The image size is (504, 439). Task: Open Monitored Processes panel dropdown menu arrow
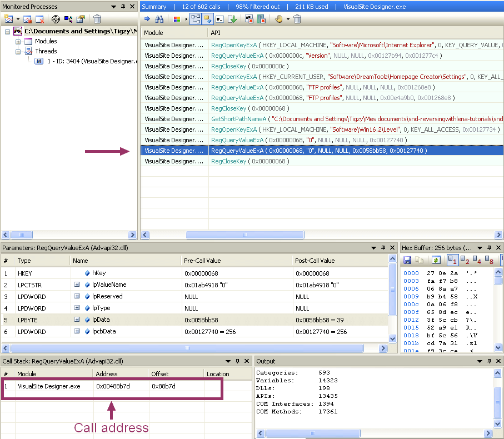pyautogui.click(x=114, y=7)
